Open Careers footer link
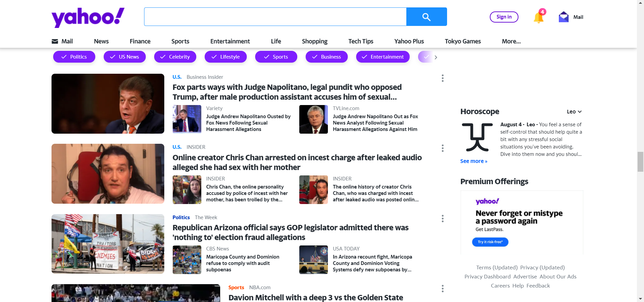The image size is (644, 302). click(x=500, y=286)
